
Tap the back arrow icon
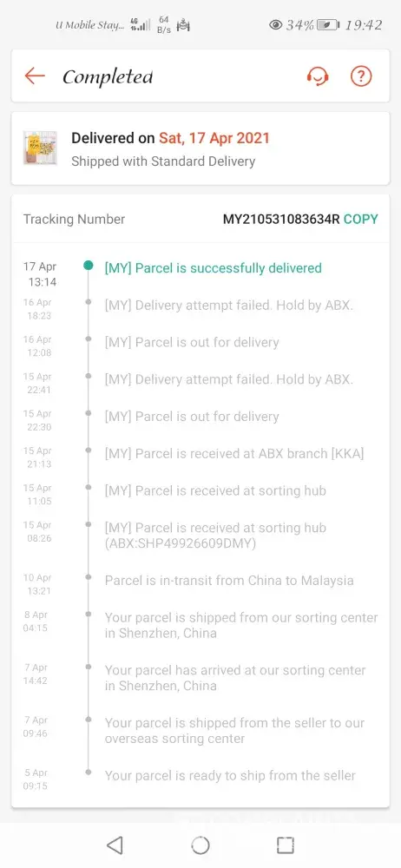(x=35, y=76)
